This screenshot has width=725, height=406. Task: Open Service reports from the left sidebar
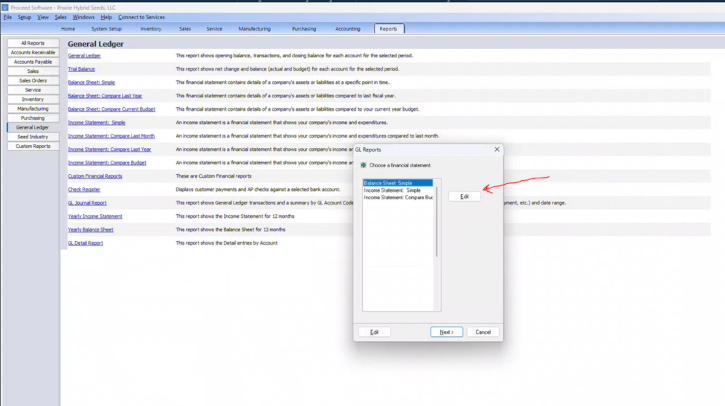click(33, 90)
